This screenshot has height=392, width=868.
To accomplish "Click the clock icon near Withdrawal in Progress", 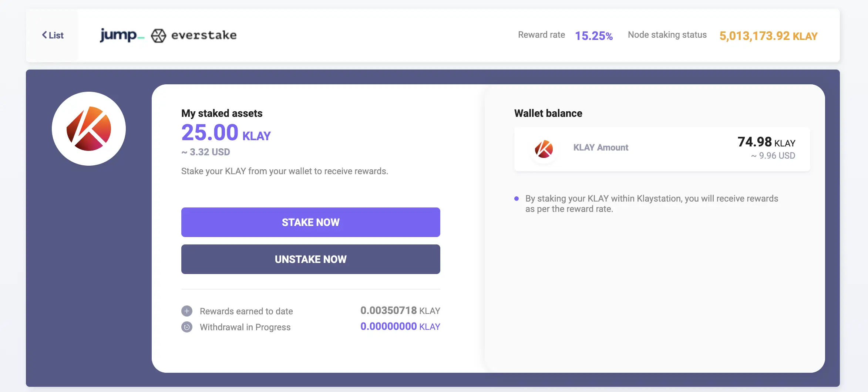I will [187, 327].
